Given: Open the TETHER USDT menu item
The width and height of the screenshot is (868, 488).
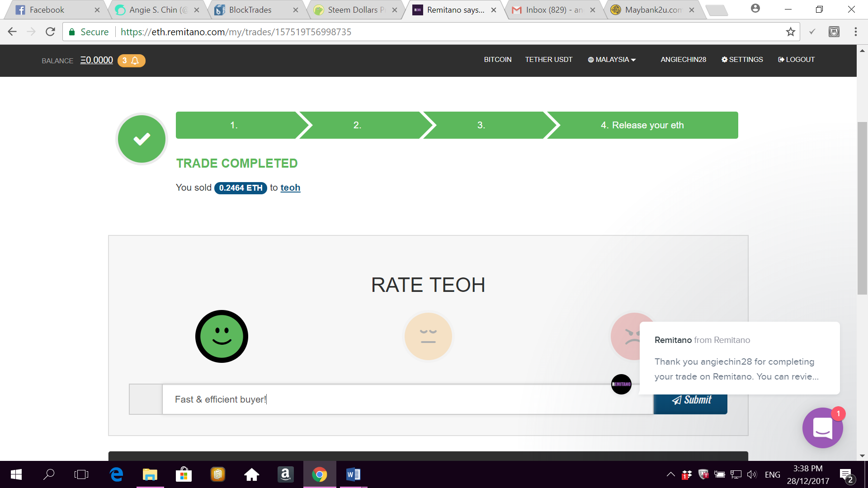Looking at the screenshot, I should (x=549, y=60).
